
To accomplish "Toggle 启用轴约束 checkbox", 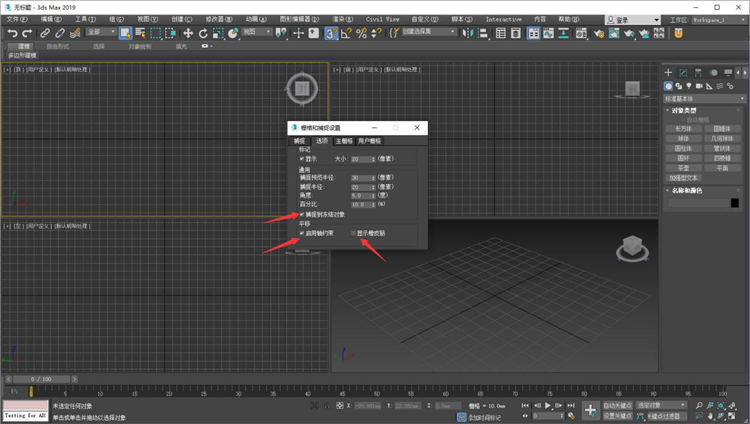I will pyautogui.click(x=302, y=233).
